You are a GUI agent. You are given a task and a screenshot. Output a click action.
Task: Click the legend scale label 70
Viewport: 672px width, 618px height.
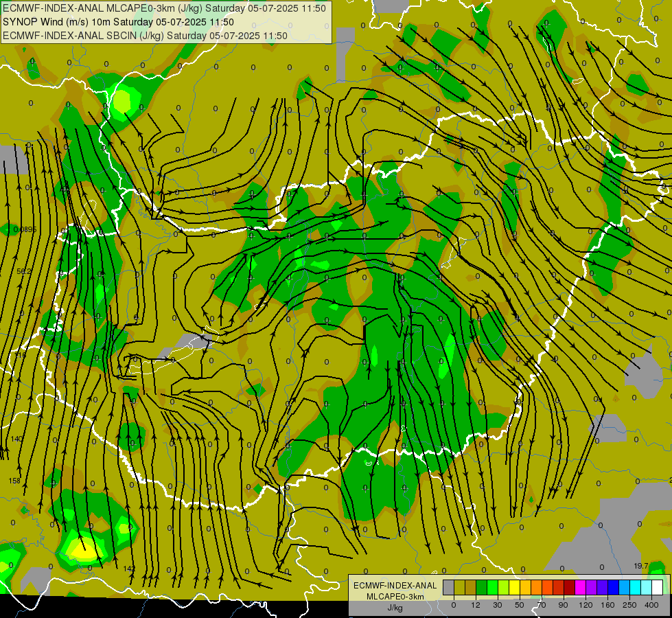click(x=542, y=605)
